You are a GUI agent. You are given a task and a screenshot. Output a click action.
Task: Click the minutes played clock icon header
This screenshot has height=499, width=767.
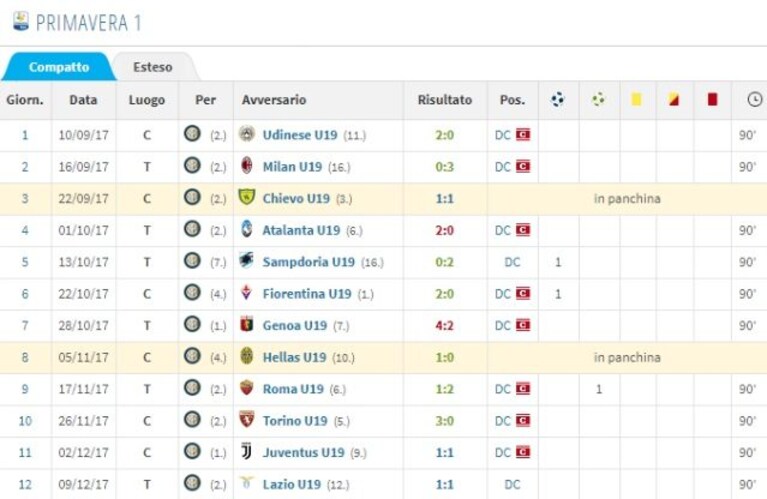point(755,100)
